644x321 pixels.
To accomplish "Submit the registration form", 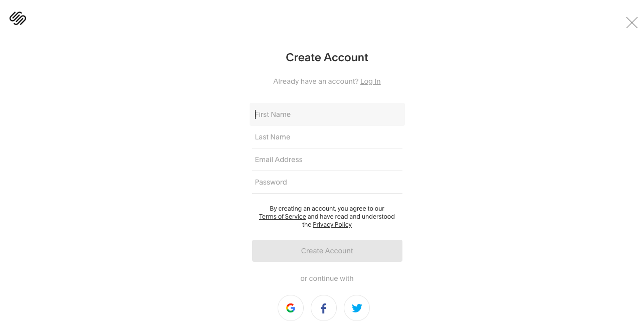I will 327,250.
